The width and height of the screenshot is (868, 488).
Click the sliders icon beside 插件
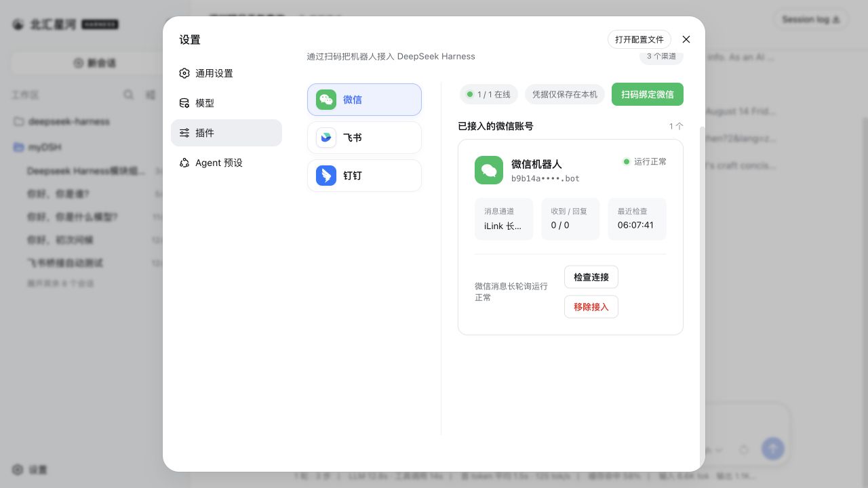point(184,133)
